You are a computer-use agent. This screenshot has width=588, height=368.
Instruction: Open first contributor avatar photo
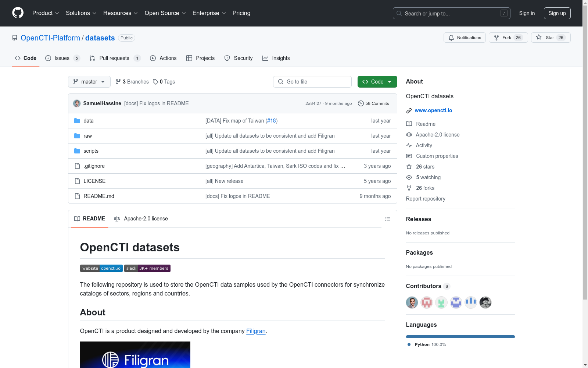[x=412, y=302]
